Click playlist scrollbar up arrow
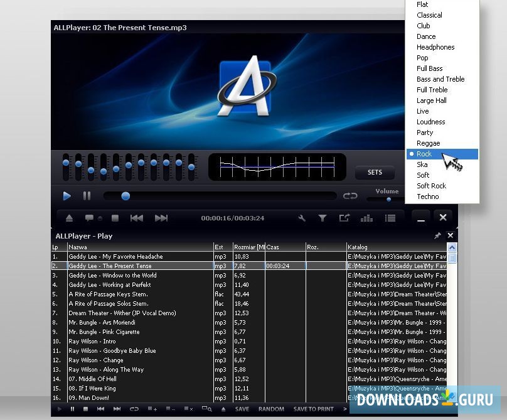This screenshot has height=420, width=507. pos(452,248)
